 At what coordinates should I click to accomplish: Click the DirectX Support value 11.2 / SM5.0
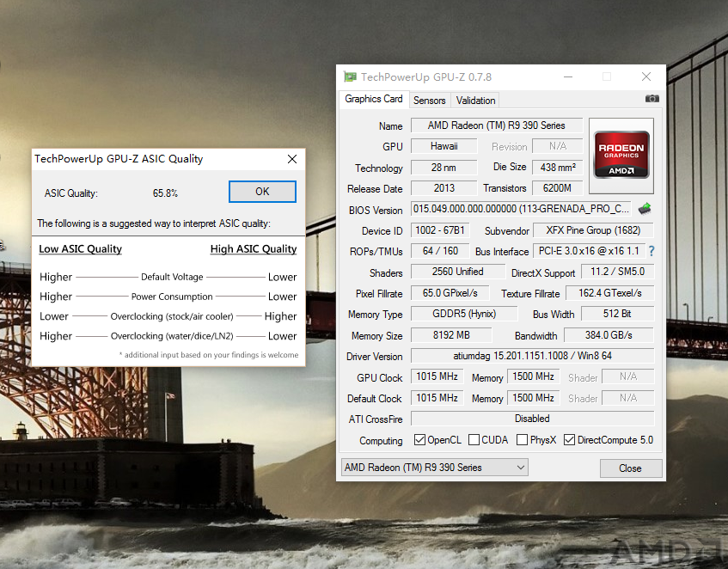click(617, 272)
